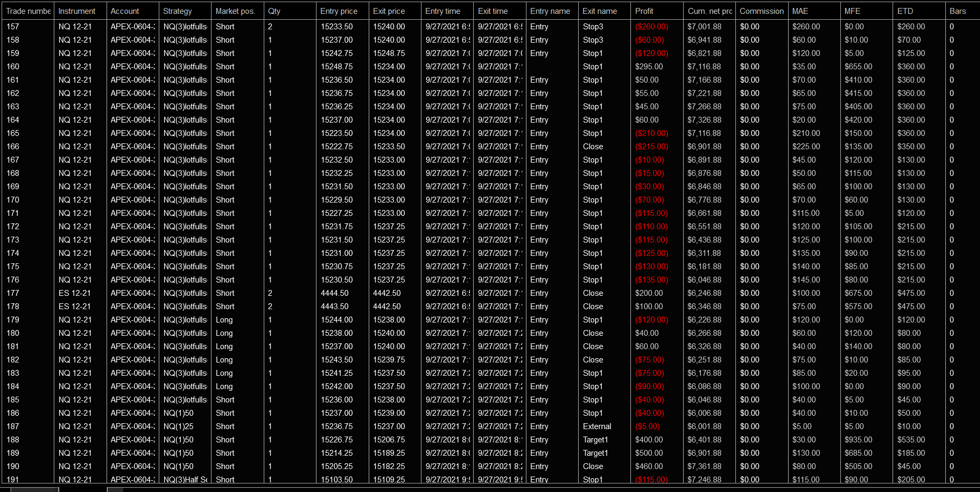Image resolution: width=980 pixels, height=492 pixels.
Task: Click Exit price column header
Action: pos(395,11)
